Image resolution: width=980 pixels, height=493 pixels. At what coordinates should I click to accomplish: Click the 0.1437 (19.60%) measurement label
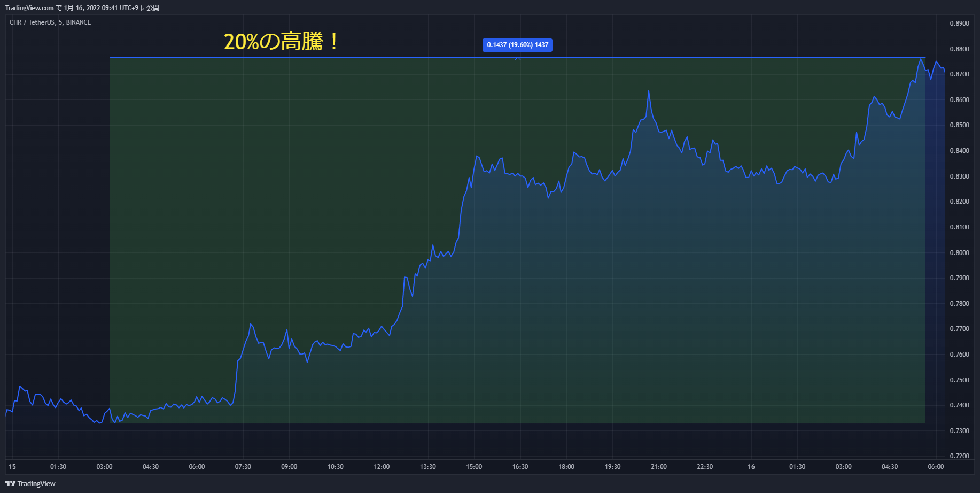click(517, 45)
